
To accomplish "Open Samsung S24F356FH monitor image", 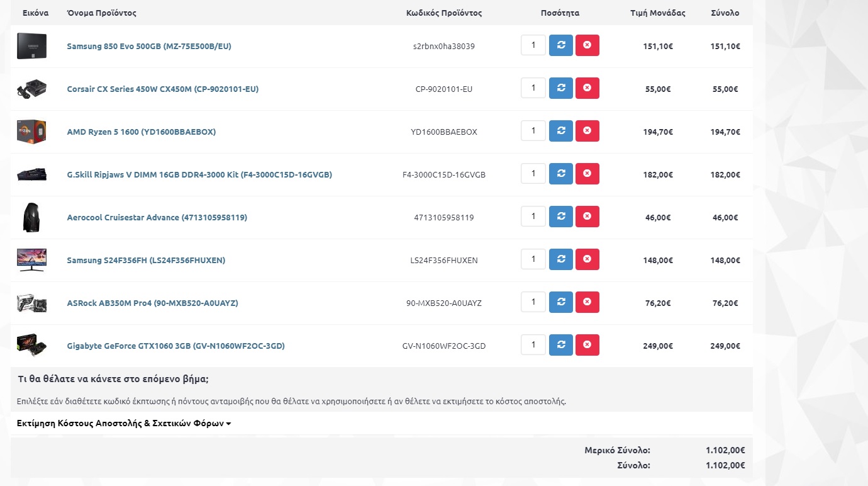I will (x=31, y=260).
